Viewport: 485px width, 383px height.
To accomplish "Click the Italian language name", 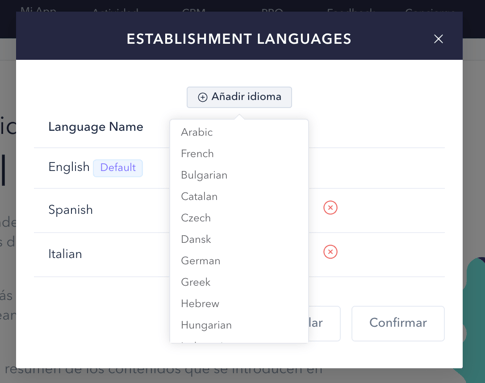I will 65,254.
